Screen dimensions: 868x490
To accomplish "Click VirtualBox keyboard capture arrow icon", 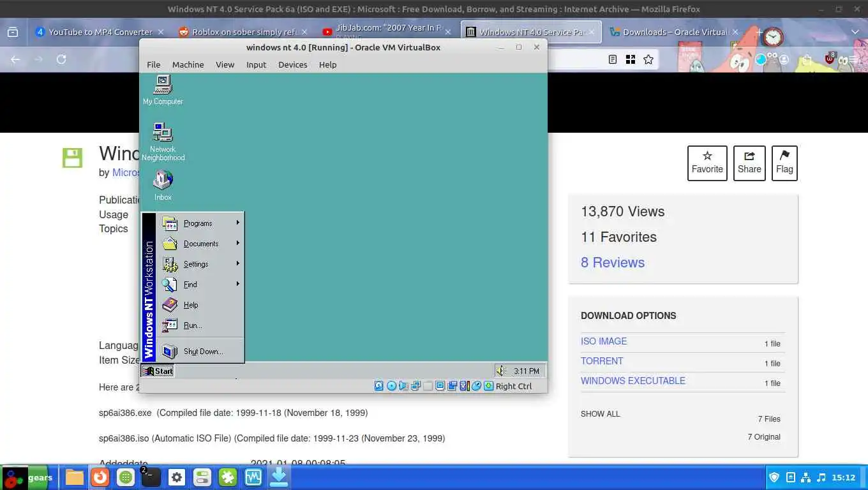I will click(x=489, y=386).
